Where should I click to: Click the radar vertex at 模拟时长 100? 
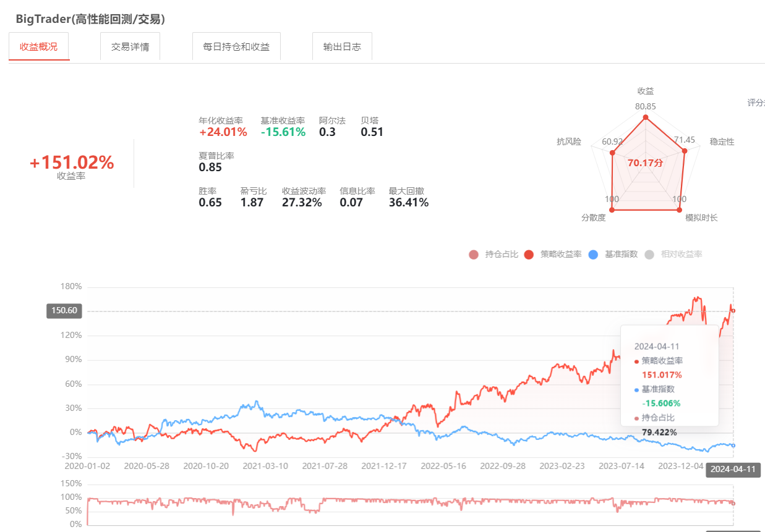680,210
